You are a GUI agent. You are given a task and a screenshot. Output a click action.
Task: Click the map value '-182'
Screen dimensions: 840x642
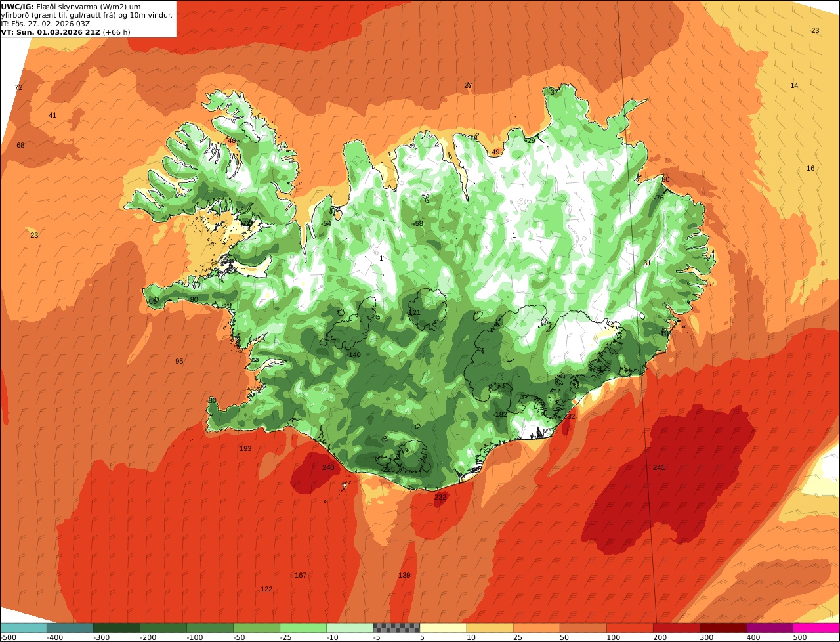(x=500, y=414)
